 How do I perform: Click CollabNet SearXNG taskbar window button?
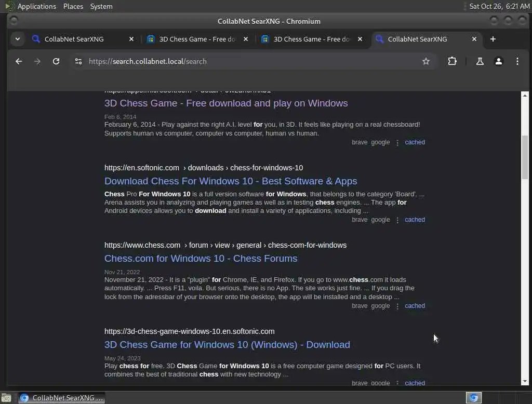[x=61, y=398]
